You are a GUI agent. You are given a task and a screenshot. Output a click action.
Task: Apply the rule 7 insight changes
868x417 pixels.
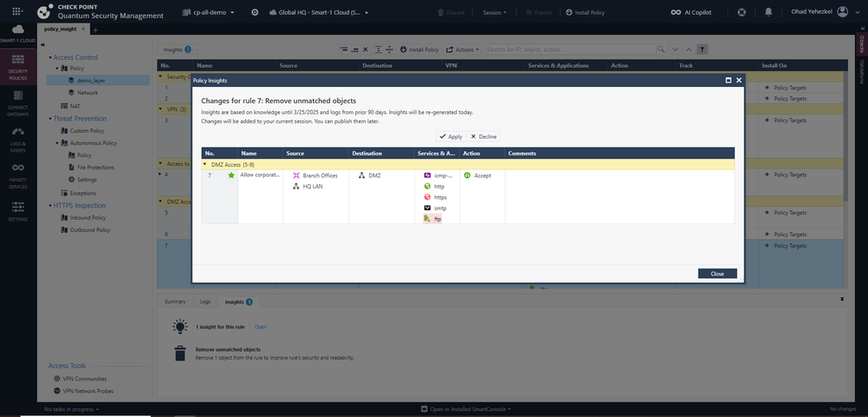[x=451, y=136]
